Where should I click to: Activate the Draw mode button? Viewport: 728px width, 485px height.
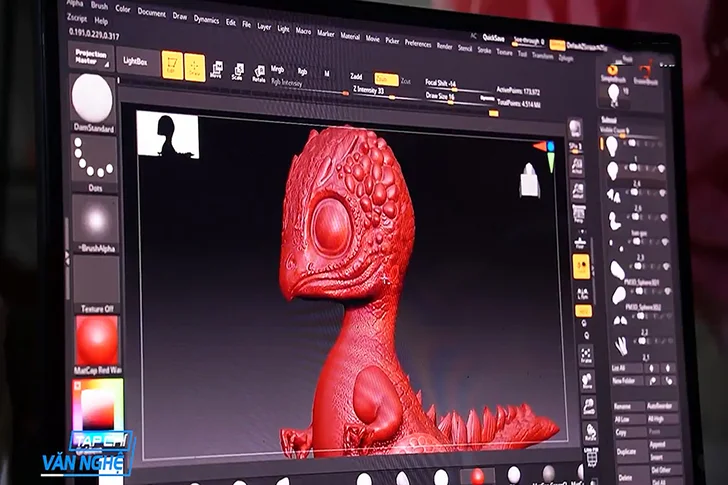pyautogui.click(x=194, y=67)
